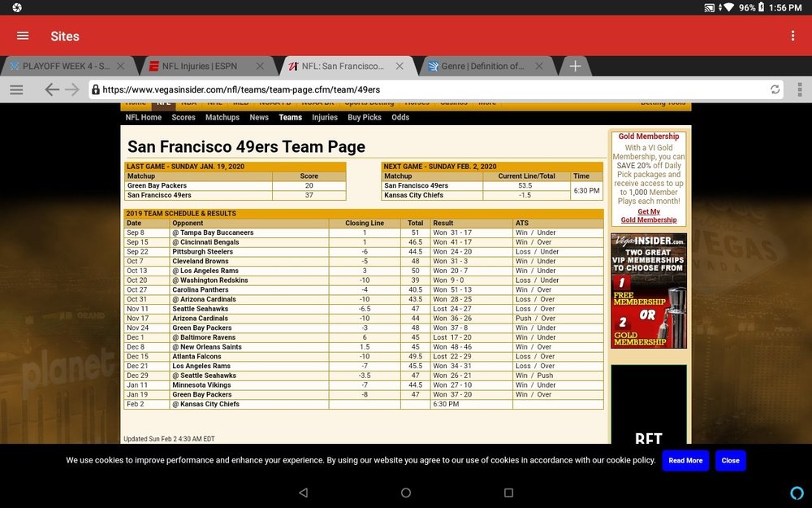
Task: Tap the Android back navigation button
Action: click(x=304, y=493)
